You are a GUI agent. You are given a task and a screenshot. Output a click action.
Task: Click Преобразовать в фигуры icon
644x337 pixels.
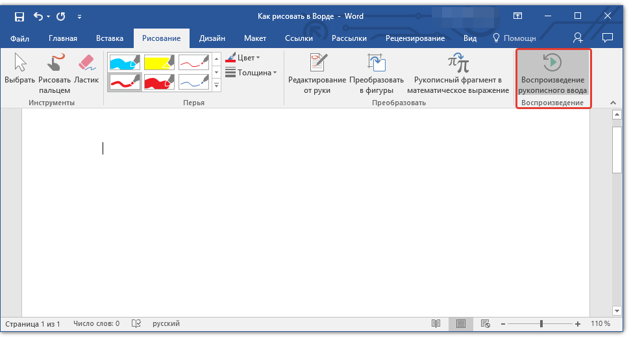(x=376, y=73)
